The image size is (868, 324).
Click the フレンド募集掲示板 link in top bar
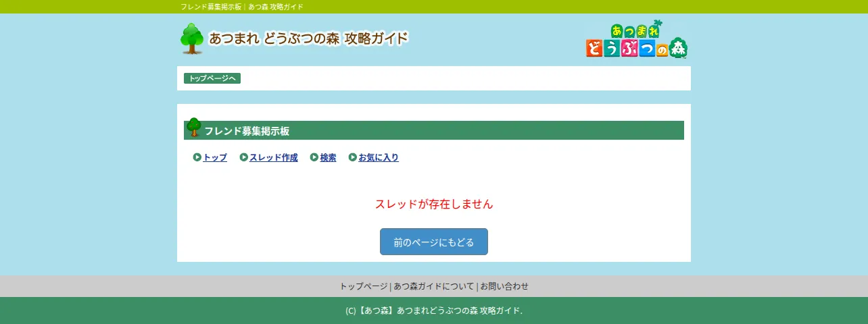[x=211, y=7]
